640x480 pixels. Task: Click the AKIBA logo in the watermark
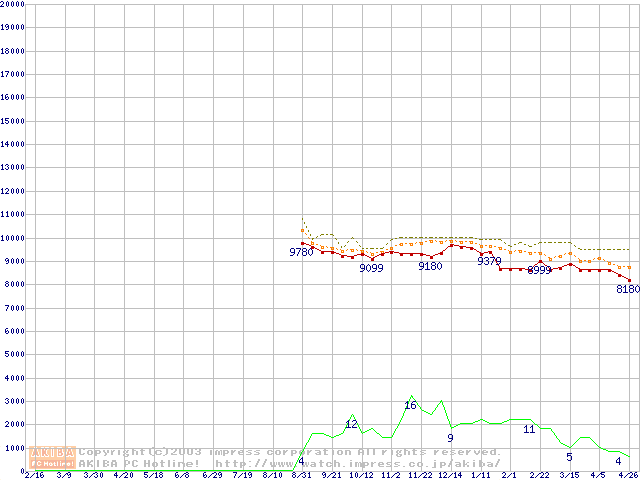pos(53,452)
